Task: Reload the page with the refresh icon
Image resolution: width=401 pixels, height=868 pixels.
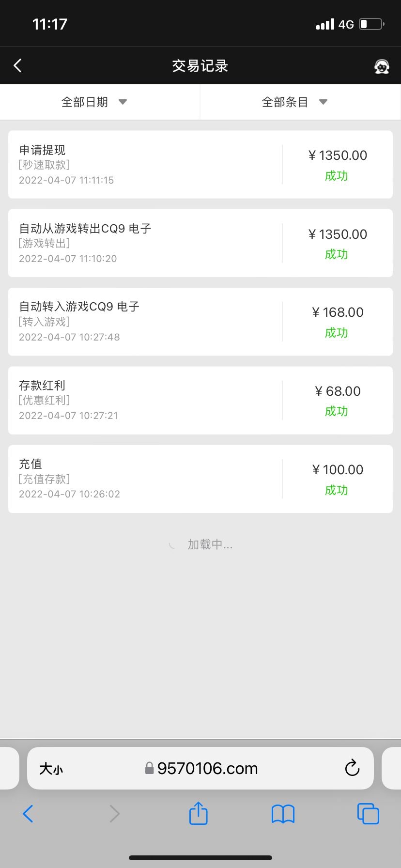Action: pyautogui.click(x=352, y=768)
